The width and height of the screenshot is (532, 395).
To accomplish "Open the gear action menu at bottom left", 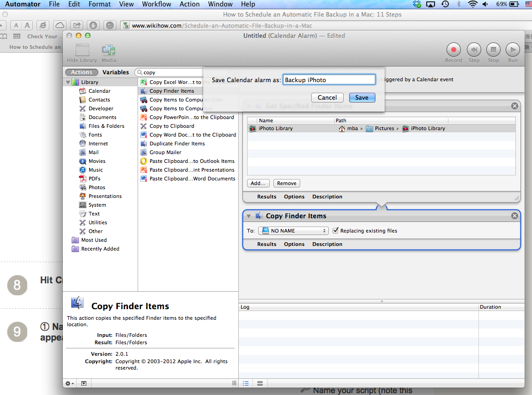I will (70, 383).
